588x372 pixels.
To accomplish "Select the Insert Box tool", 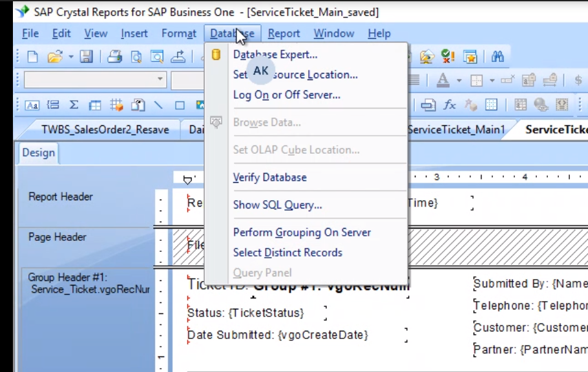I will tap(180, 105).
